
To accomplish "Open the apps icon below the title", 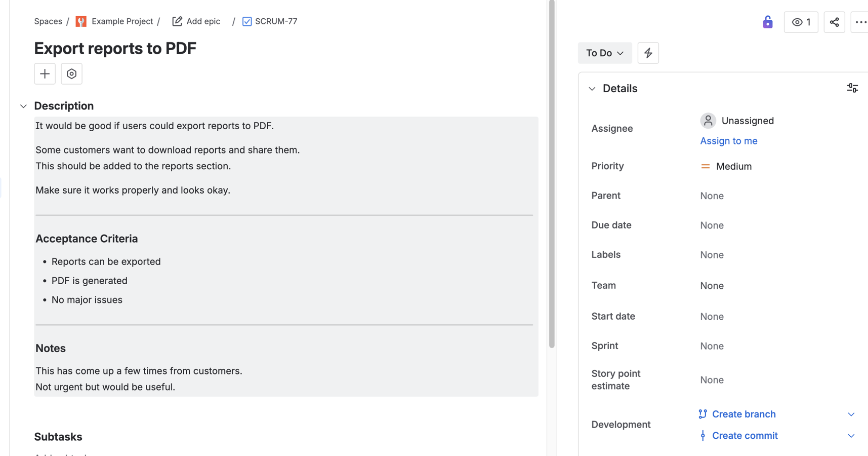I will point(71,73).
